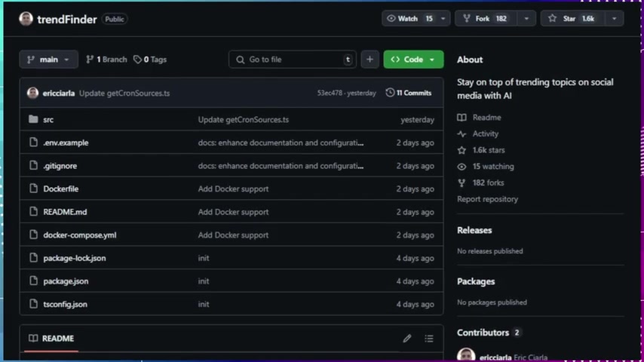
Task: Open the src folder name
Action: [48, 120]
